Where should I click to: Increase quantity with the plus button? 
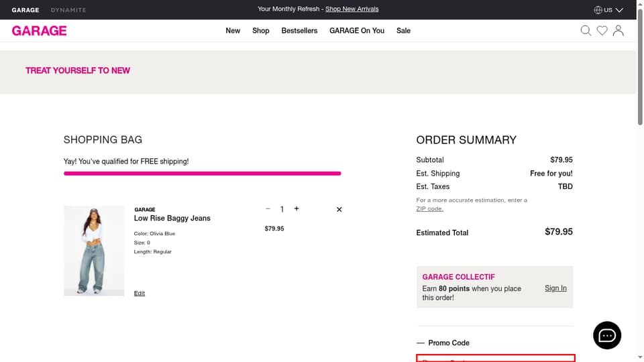tap(297, 209)
